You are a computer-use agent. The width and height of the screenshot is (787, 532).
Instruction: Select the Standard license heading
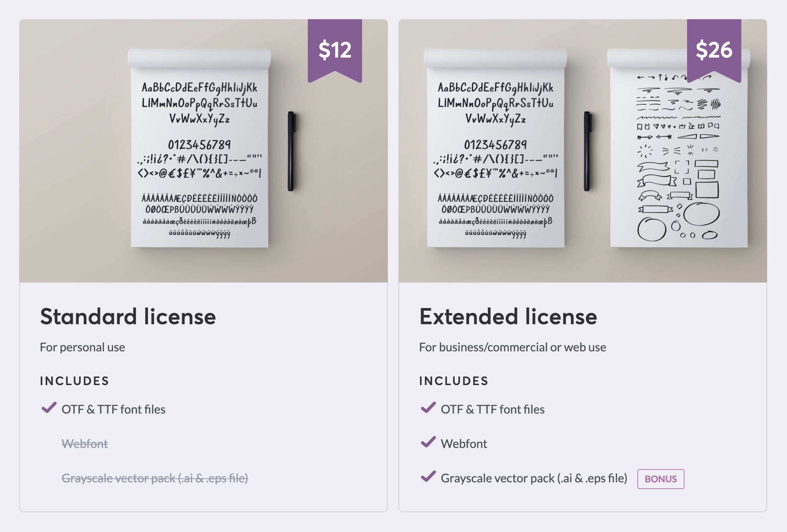coord(128,317)
